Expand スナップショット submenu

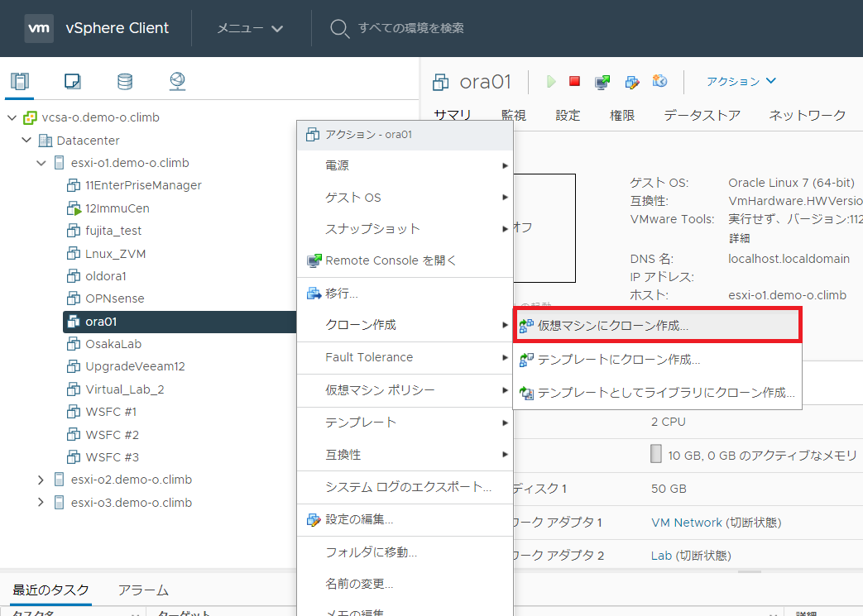(x=405, y=229)
